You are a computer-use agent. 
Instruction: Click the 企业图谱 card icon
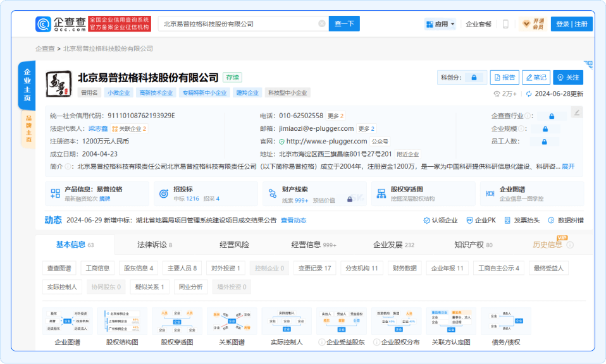490,193
